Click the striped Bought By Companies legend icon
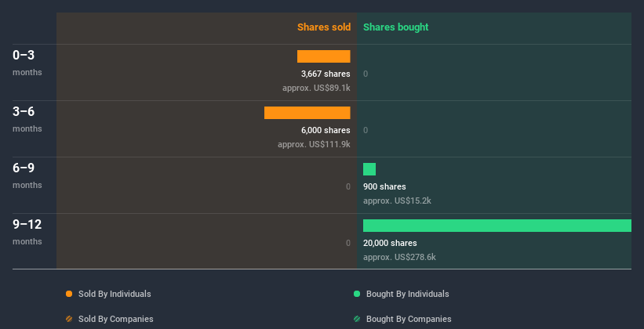 357,319
